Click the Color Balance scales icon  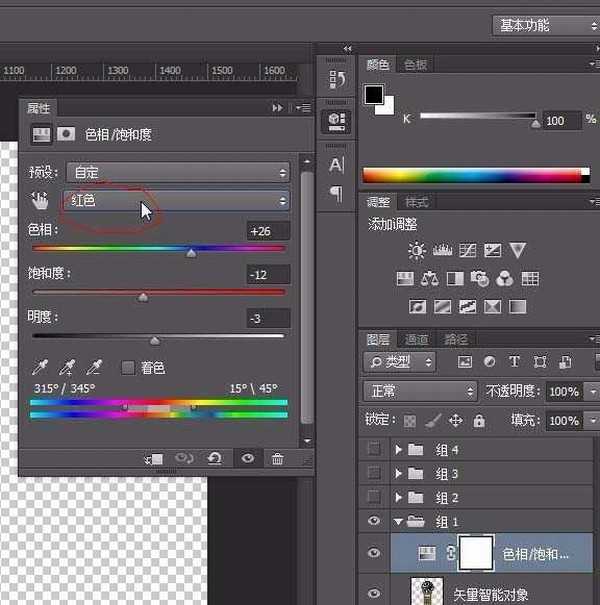click(430, 279)
